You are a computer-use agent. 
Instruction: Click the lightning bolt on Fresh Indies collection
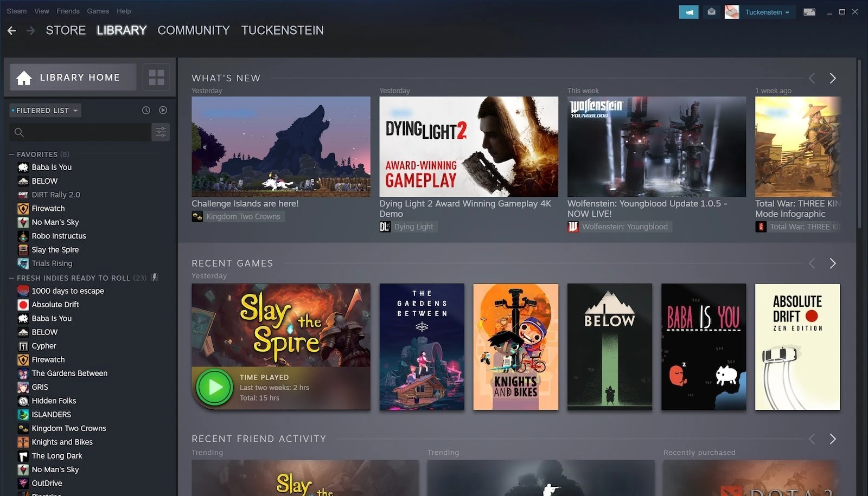(155, 277)
